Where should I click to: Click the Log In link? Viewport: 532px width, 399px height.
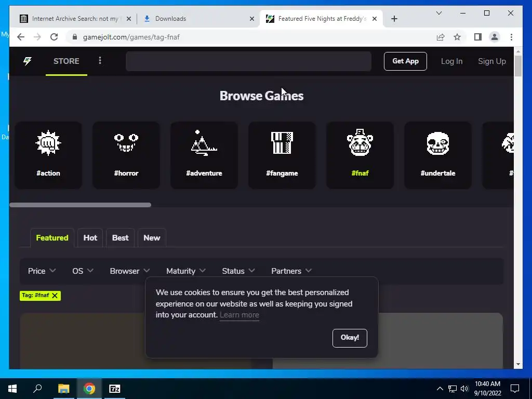[x=451, y=61]
